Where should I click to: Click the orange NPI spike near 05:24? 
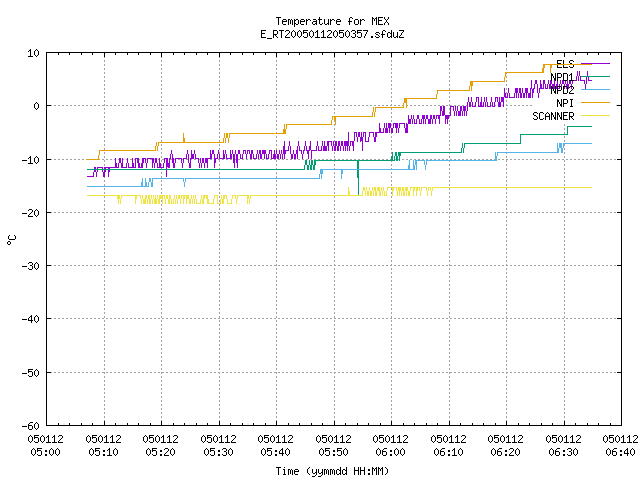pyautogui.click(x=184, y=138)
